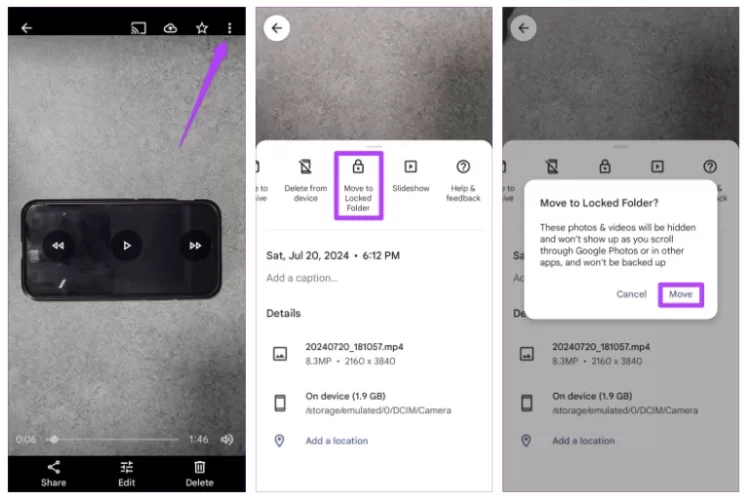This screenshot has width=752, height=500.
Task: Open Edit from the bottom bar
Action: point(127,473)
